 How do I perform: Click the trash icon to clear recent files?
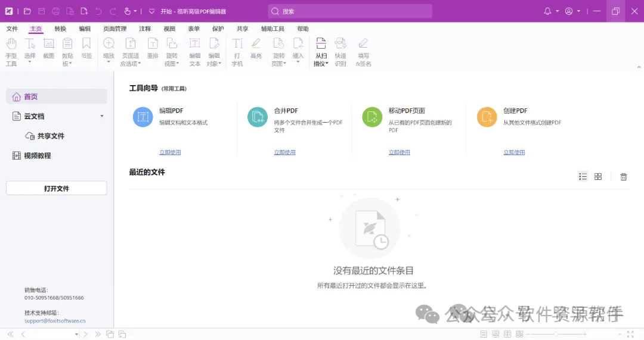tap(624, 177)
